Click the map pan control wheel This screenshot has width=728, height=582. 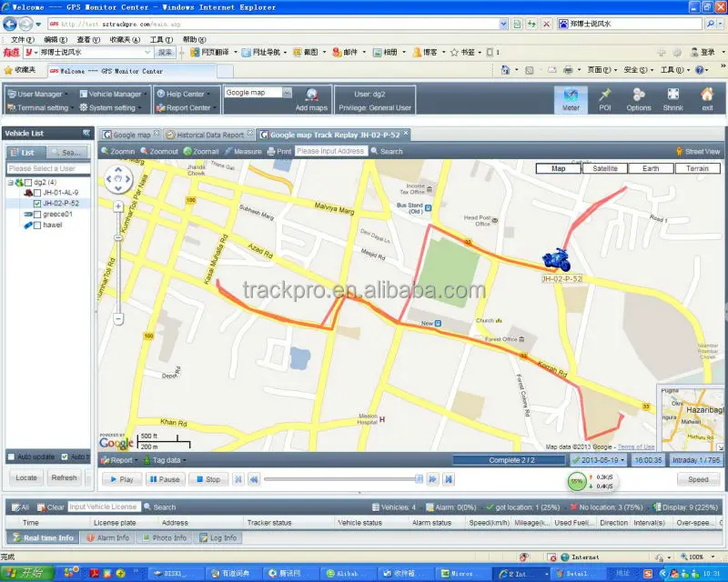118,179
